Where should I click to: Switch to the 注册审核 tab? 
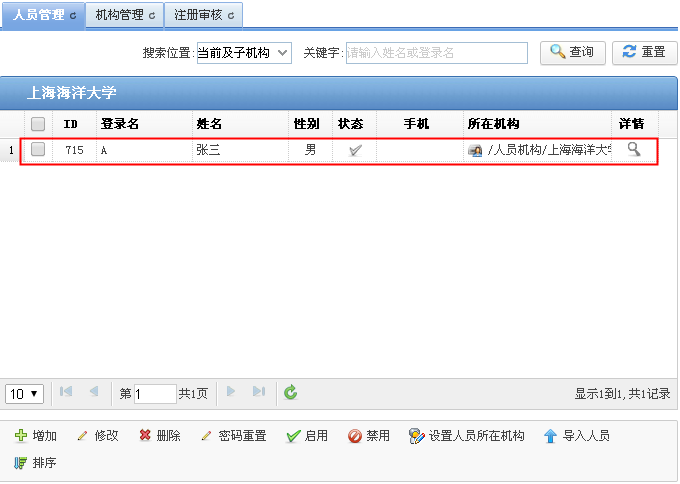pyautogui.click(x=204, y=15)
